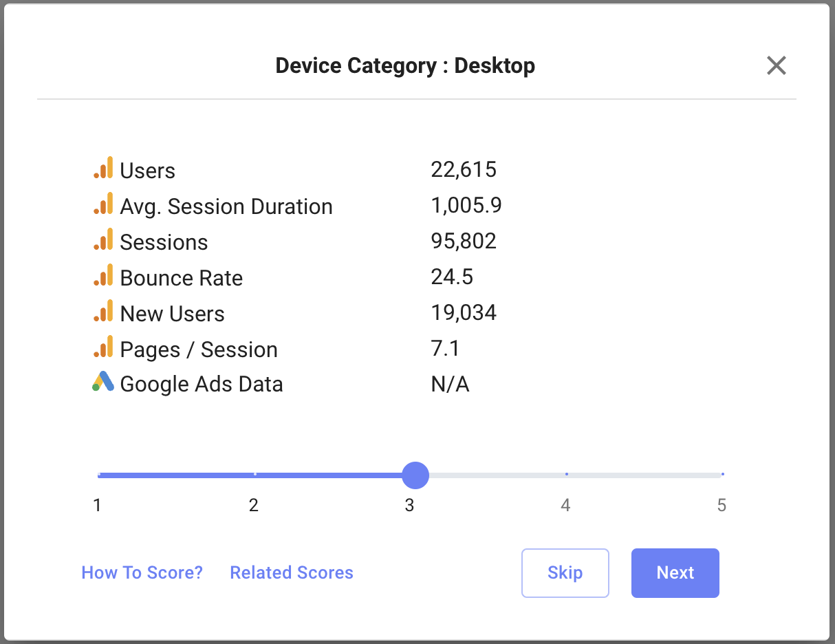Image resolution: width=835 pixels, height=644 pixels.
Task: Open the How To Score? link
Action: [142, 572]
